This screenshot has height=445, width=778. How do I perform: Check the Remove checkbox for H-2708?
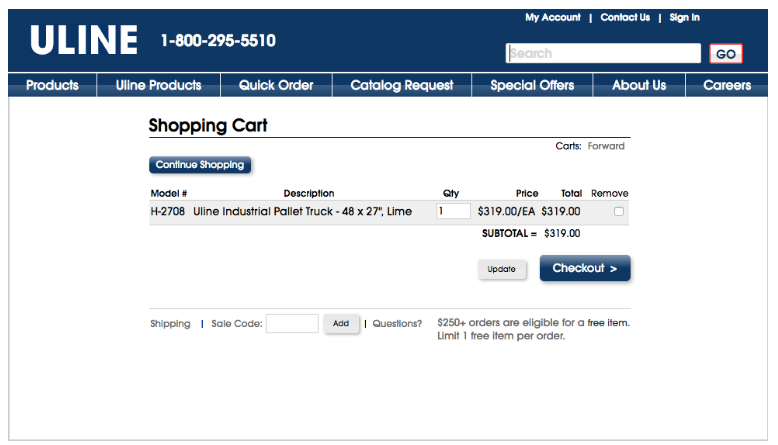point(619,211)
